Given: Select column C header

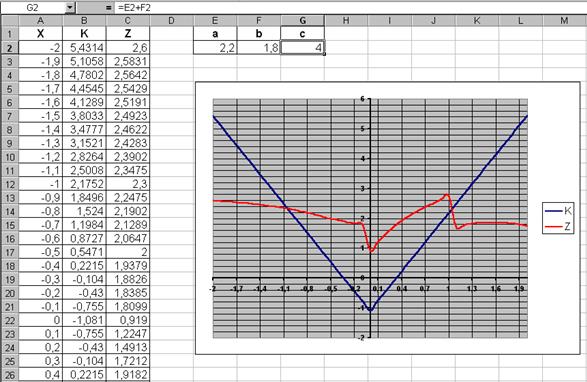Looking at the screenshot, I should tap(128, 20).
